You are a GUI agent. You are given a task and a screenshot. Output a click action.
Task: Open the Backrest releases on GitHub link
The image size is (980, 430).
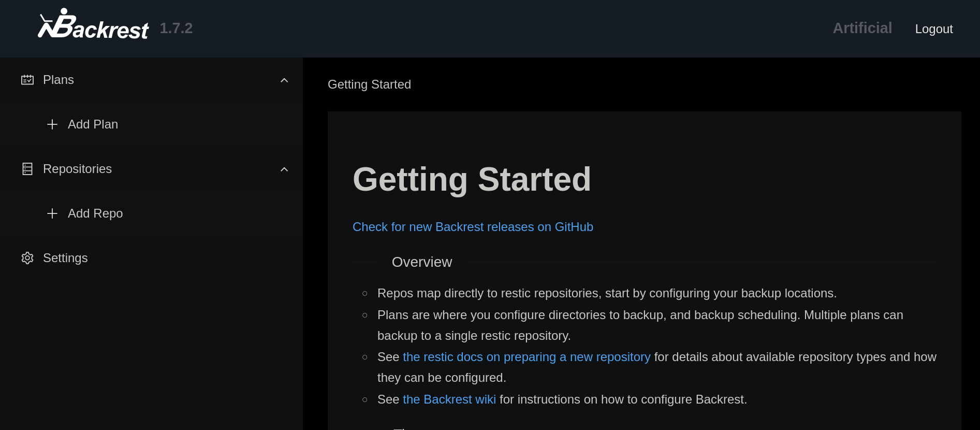[473, 227]
